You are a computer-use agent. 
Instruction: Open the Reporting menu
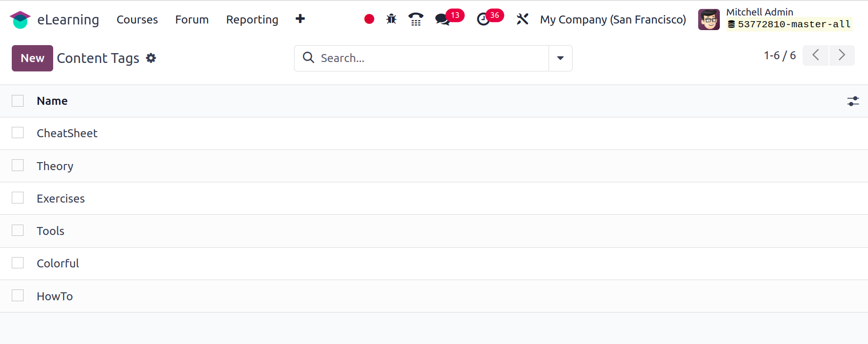pos(252,20)
